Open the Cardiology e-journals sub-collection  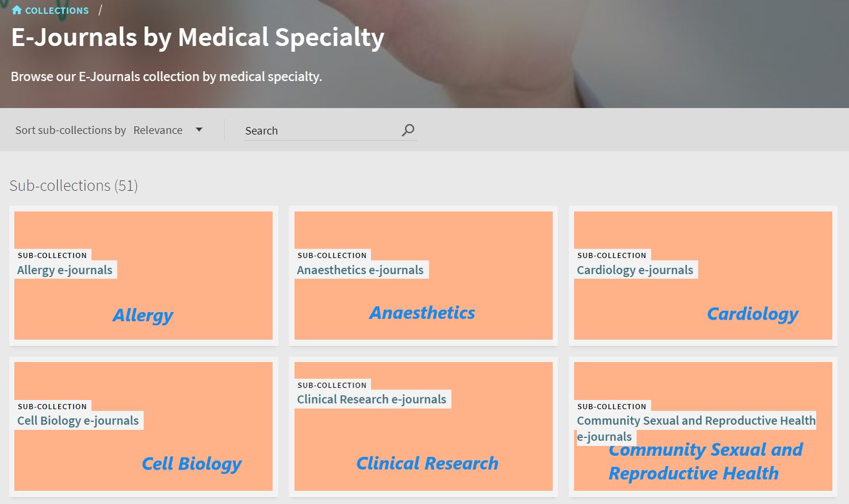click(x=635, y=270)
